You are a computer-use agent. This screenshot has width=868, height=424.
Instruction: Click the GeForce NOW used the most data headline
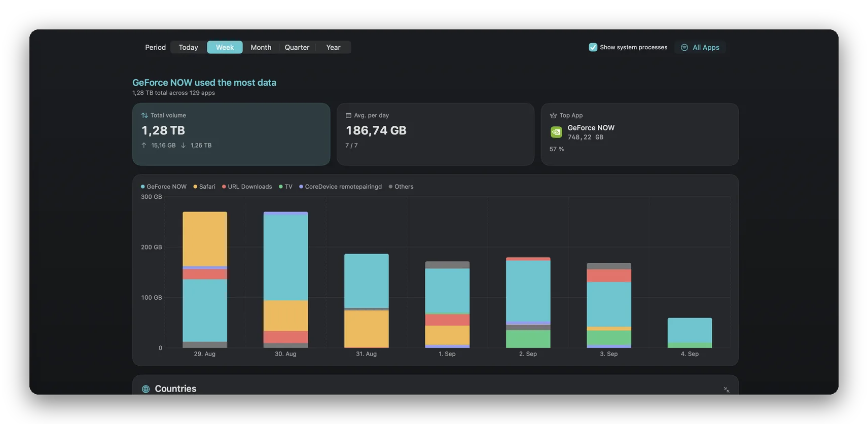point(204,82)
